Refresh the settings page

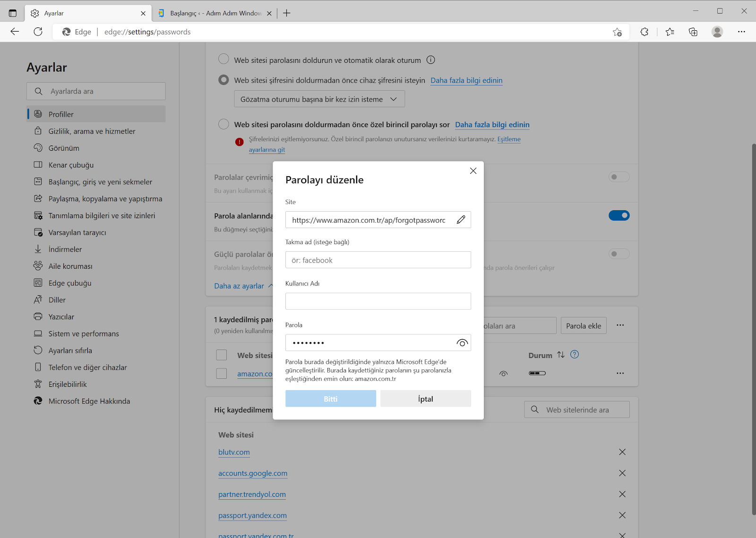(38, 32)
